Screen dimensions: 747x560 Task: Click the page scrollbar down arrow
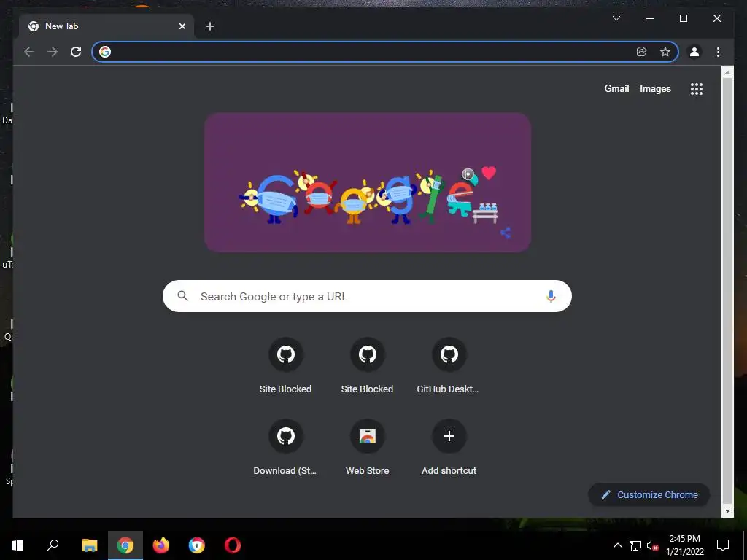click(x=727, y=511)
